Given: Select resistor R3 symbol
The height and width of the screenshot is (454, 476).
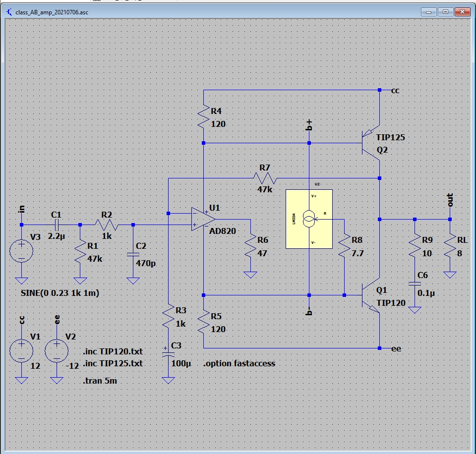Looking at the screenshot, I should coord(168,316).
